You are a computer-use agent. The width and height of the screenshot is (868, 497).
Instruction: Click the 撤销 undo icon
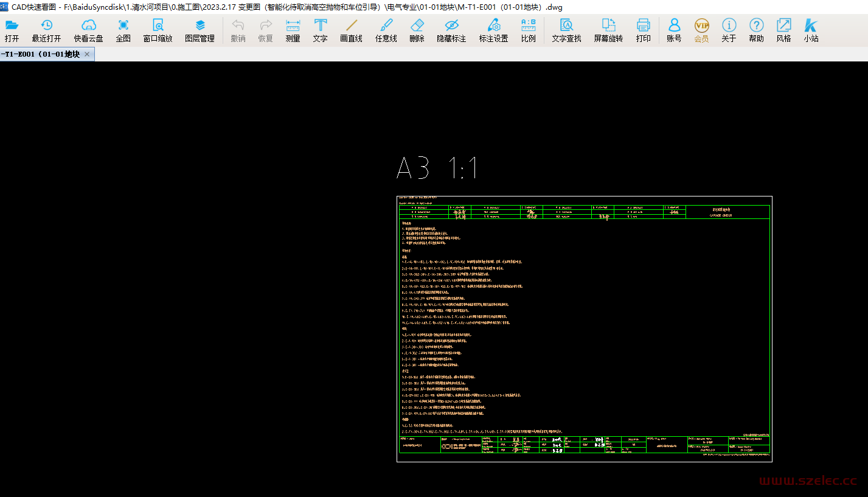[238, 30]
